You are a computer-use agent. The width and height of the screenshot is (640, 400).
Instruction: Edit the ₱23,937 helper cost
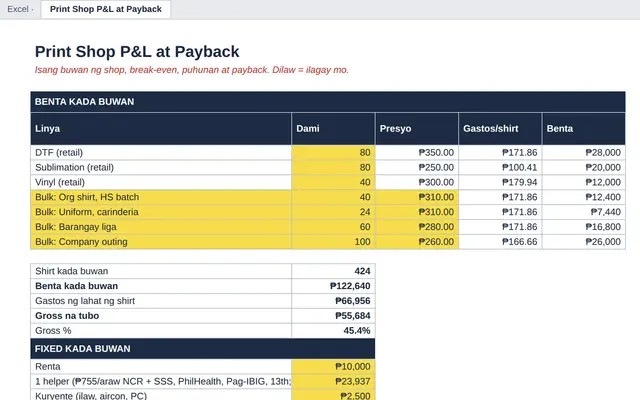(333, 382)
